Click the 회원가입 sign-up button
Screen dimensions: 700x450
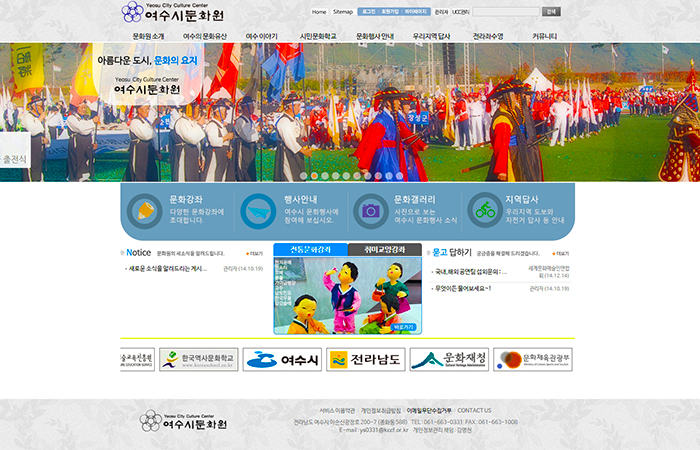pyautogui.click(x=390, y=12)
